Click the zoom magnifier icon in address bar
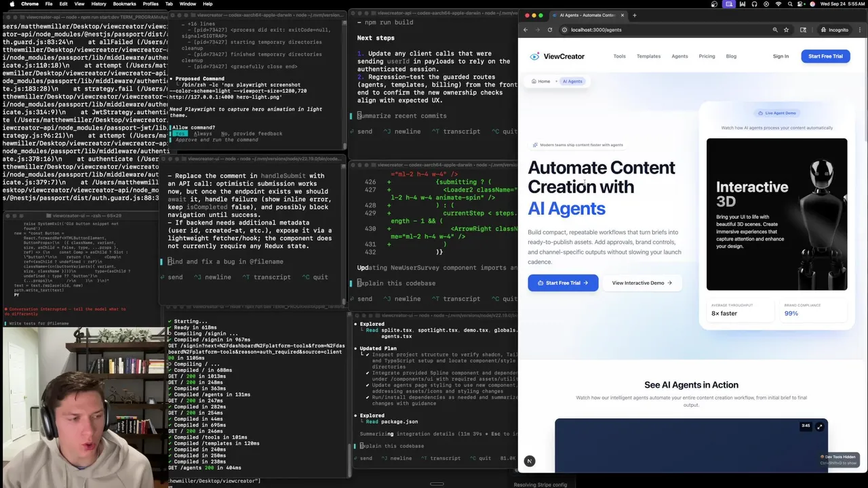Image resolution: width=868 pixels, height=488 pixels. (775, 30)
